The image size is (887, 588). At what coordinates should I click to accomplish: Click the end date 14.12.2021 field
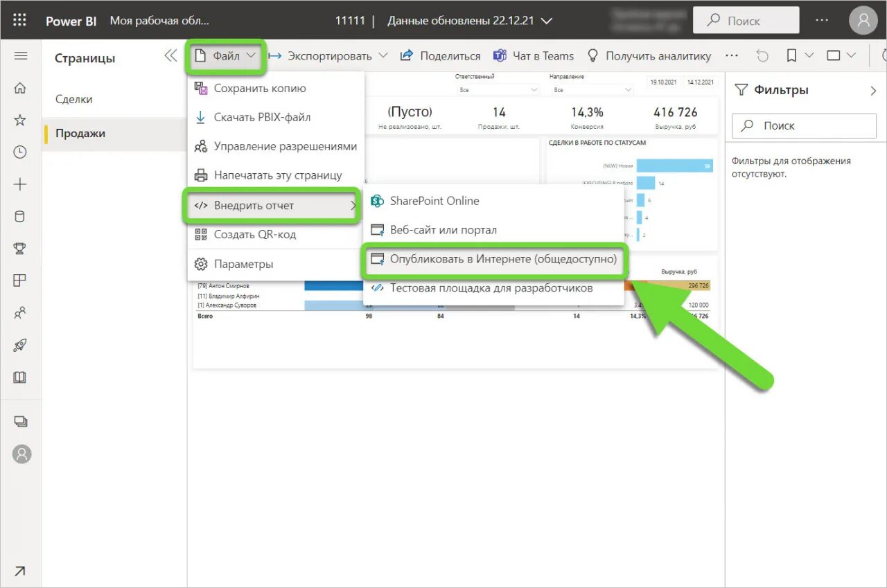[x=700, y=82]
